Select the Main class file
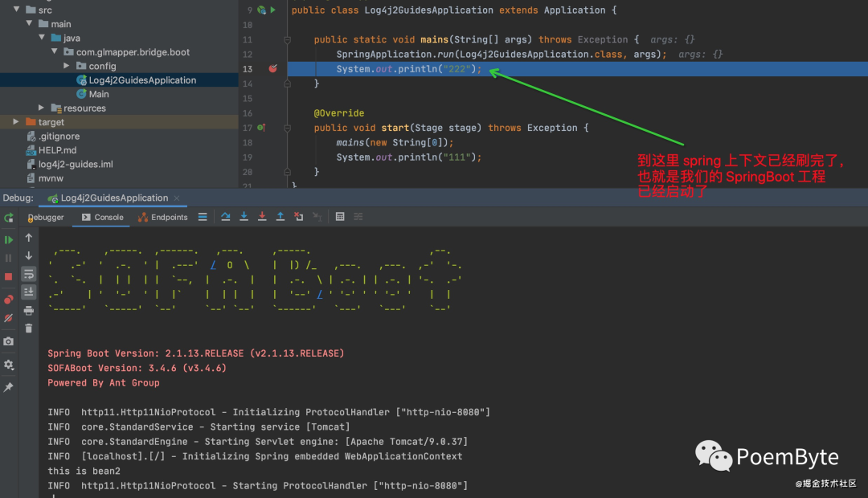 pos(92,94)
